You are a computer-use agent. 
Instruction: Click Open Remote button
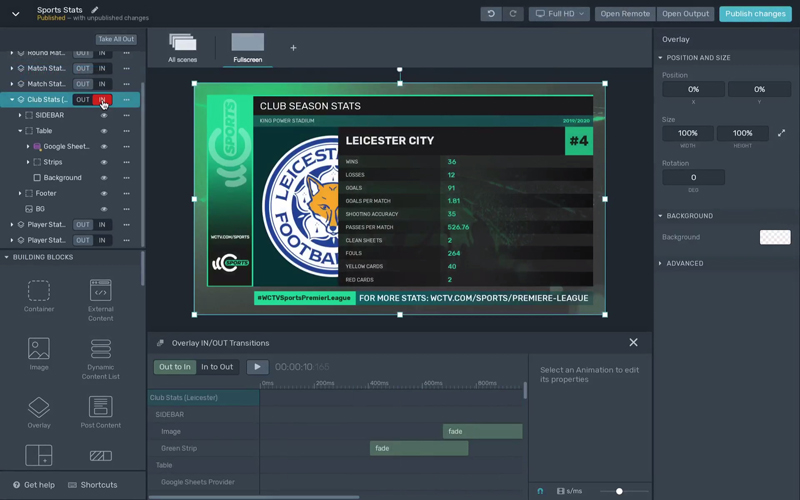(x=625, y=14)
